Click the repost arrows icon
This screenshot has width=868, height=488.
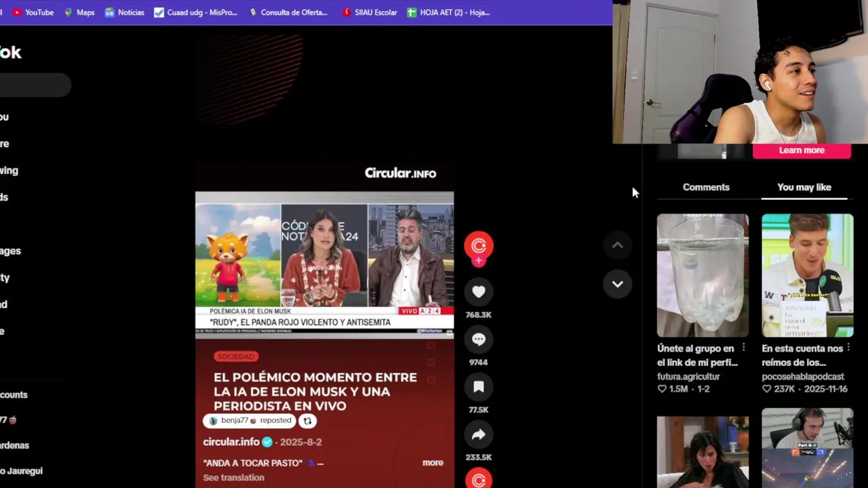tap(307, 421)
